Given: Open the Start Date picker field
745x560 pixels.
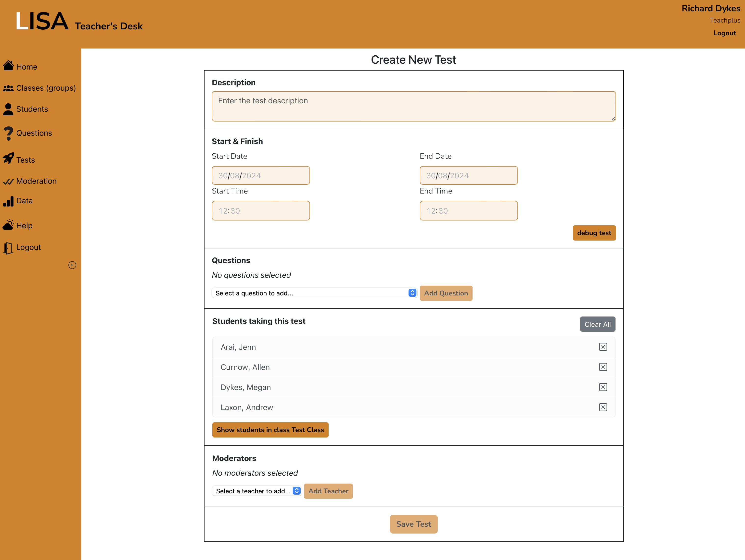Looking at the screenshot, I should coord(261,176).
